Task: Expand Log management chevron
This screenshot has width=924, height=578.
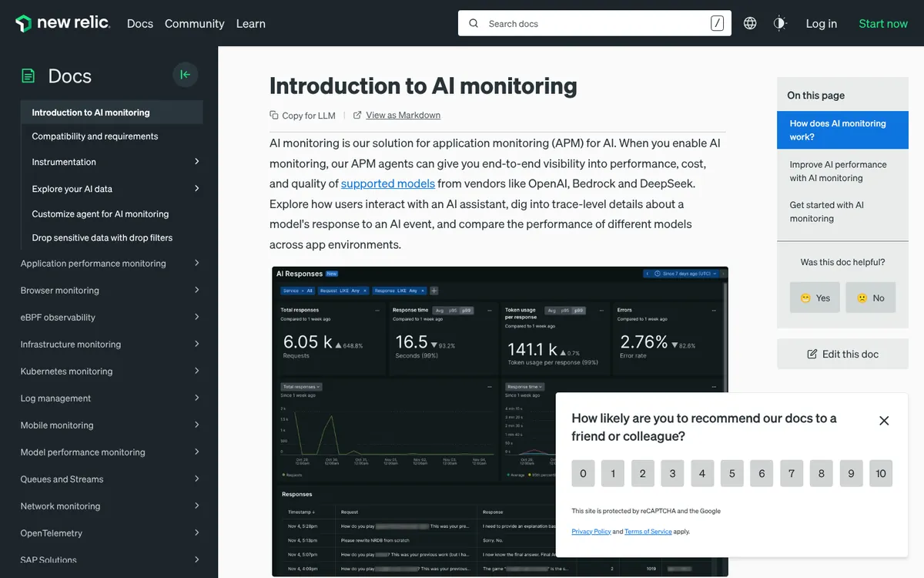Action: pos(197,398)
